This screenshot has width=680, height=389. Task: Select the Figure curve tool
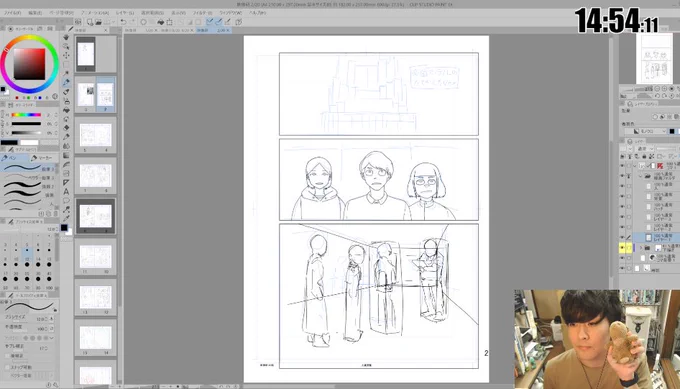66,164
